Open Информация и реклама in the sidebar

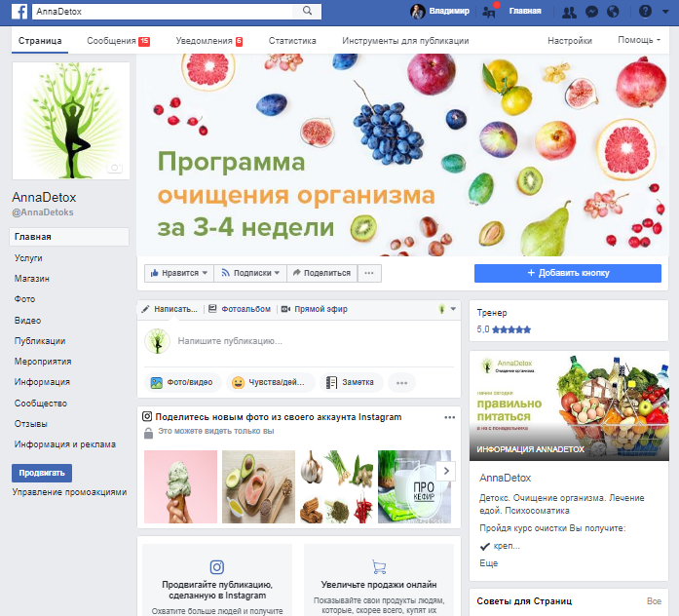click(65, 444)
